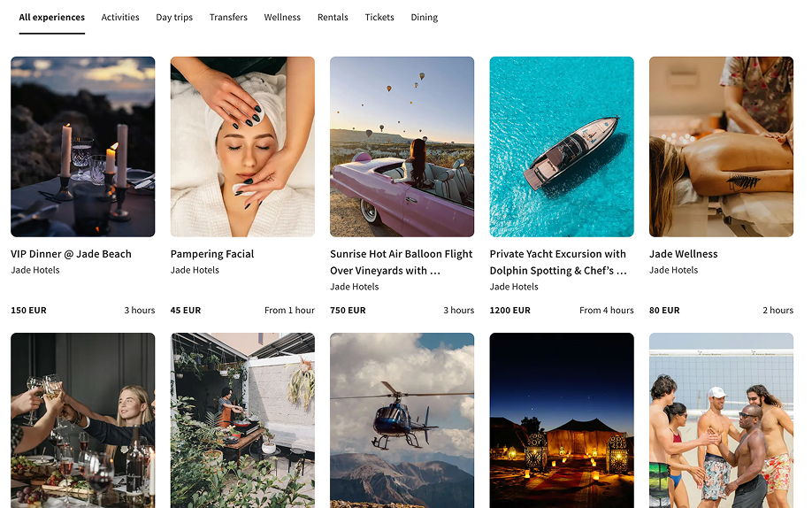The image size is (812, 508).
Task: Open the desert tent at night thumbnail
Action: click(x=562, y=420)
